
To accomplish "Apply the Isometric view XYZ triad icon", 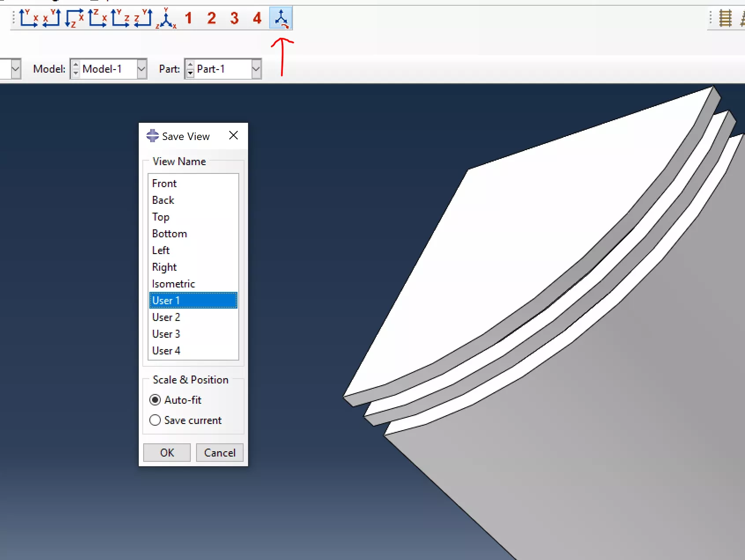I will click(x=166, y=18).
